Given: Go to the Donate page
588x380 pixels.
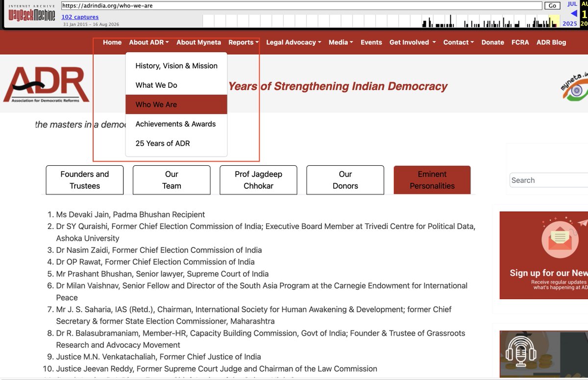Looking at the screenshot, I should click(x=492, y=42).
